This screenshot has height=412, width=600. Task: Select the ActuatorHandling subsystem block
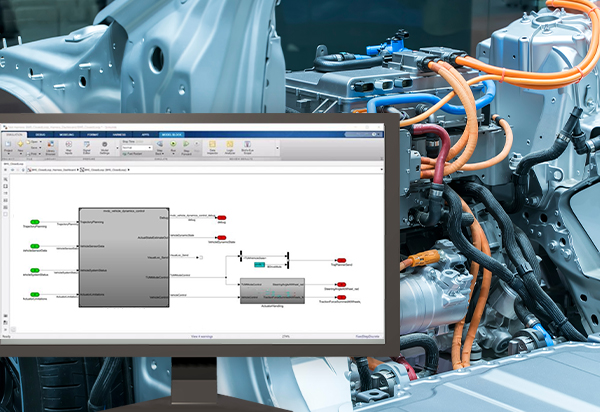(262, 290)
